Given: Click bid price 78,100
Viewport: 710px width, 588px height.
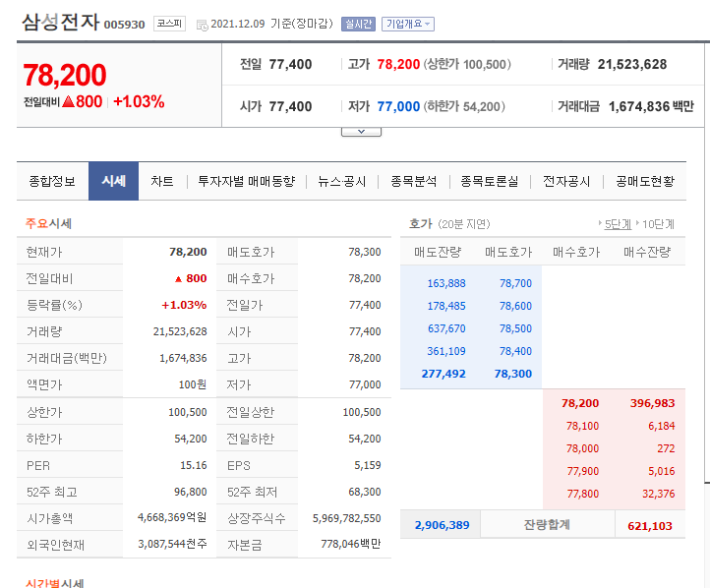Looking at the screenshot, I should (x=582, y=426).
